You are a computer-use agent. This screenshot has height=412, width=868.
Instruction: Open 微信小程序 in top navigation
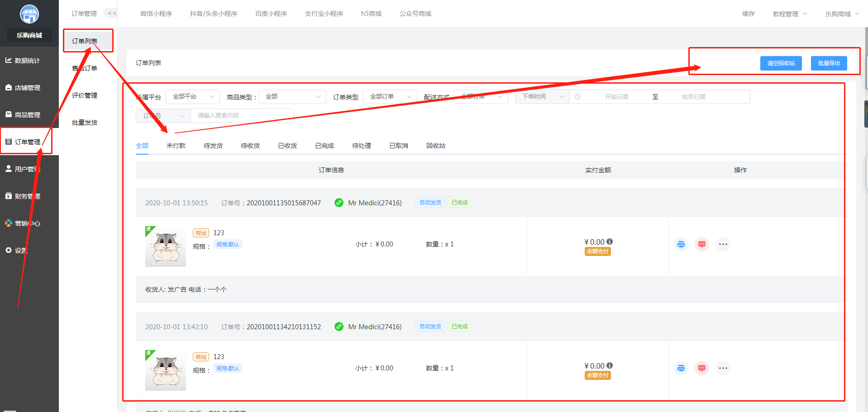tap(156, 14)
